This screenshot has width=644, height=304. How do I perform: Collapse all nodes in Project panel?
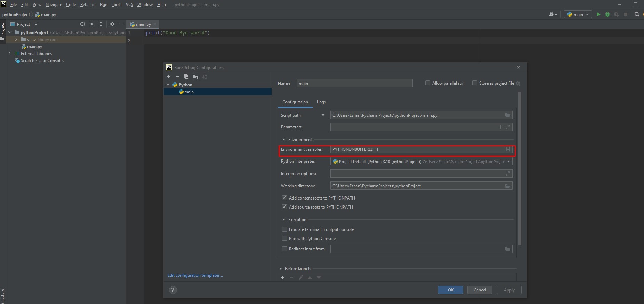pyautogui.click(x=101, y=24)
